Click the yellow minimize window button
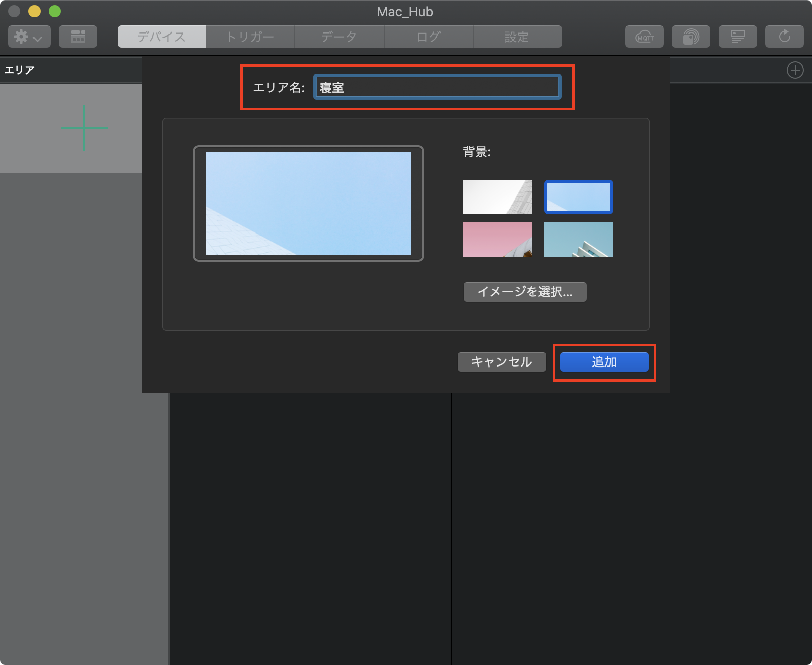 click(x=35, y=11)
